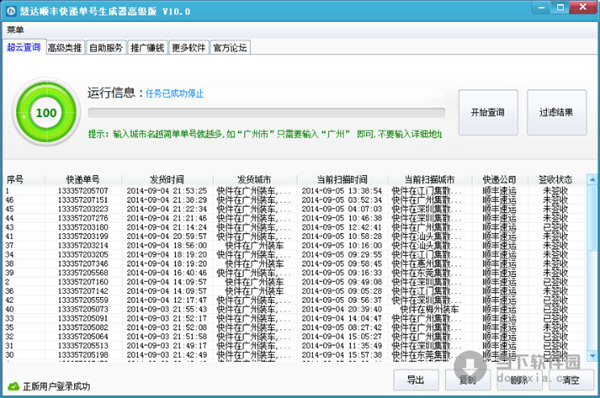Select tracking number 133357205073

point(83,309)
